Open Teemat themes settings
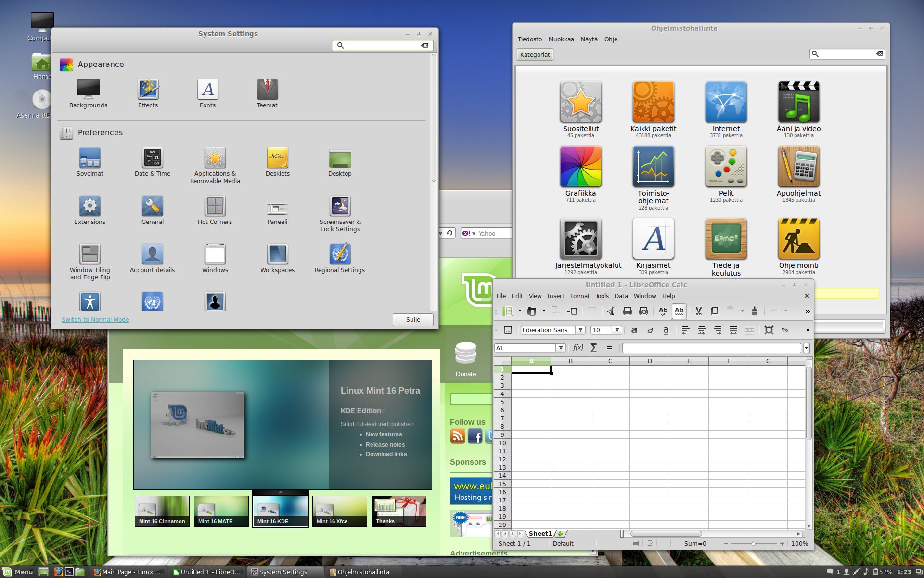924x578 pixels. click(267, 93)
